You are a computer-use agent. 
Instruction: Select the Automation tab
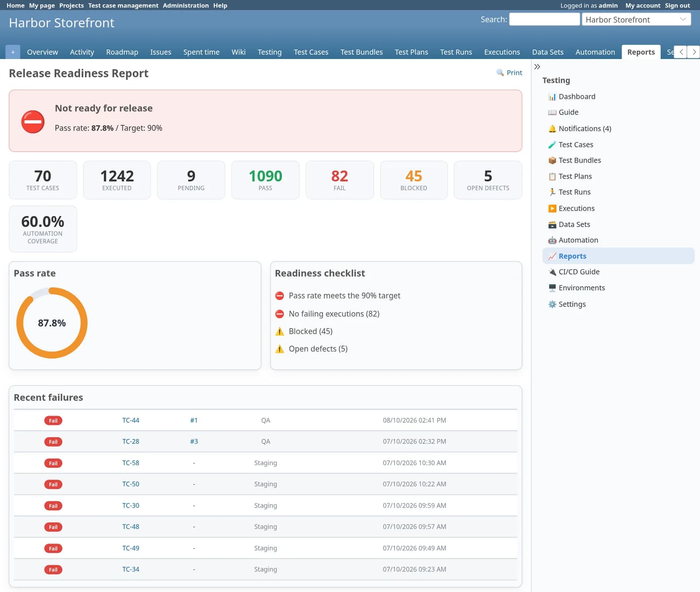pos(595,52)
